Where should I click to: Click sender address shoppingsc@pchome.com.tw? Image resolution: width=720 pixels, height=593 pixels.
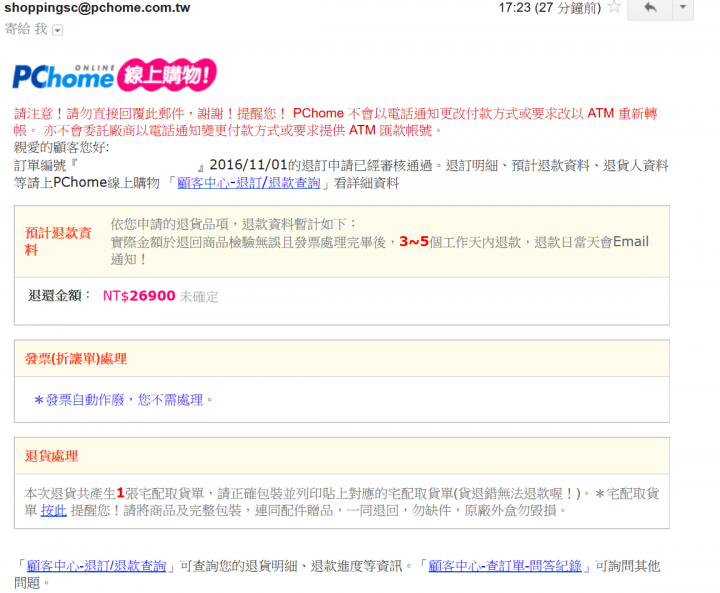[x=97, y=8]
